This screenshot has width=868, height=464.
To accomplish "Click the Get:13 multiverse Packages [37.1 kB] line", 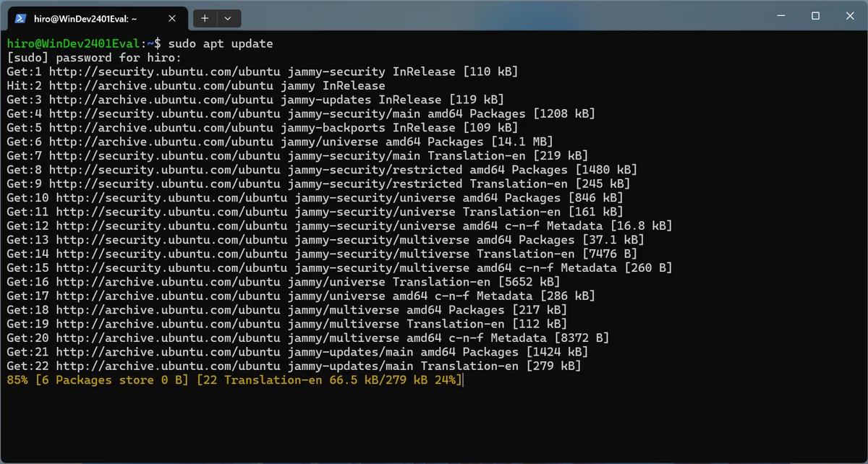I will [x=325, y=240].
